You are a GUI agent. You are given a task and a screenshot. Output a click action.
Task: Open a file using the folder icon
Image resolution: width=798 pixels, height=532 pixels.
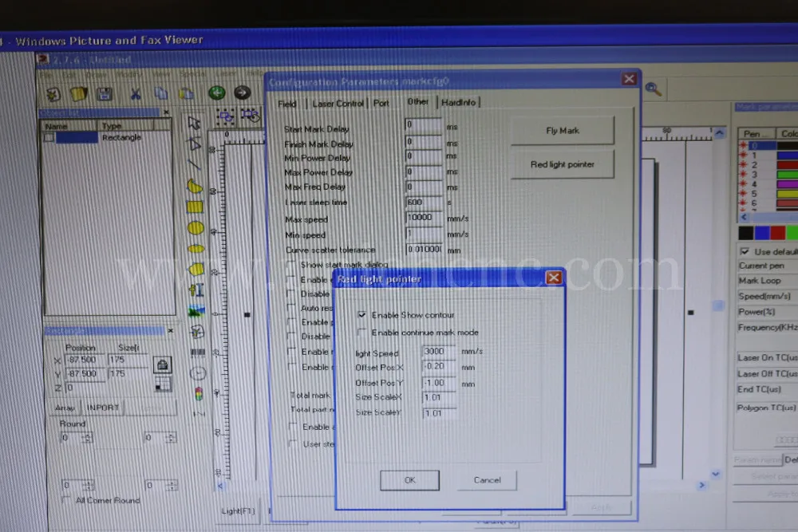[x=78, y=94]
